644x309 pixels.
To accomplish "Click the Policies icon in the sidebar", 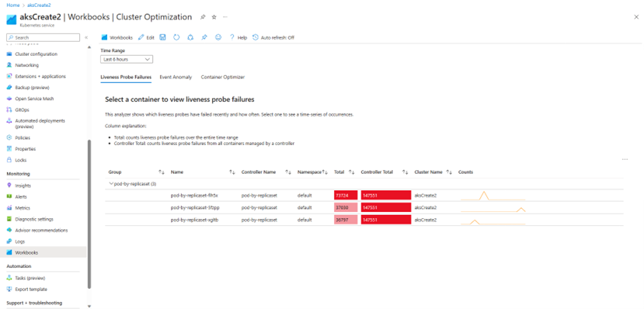I will (9, 138).
